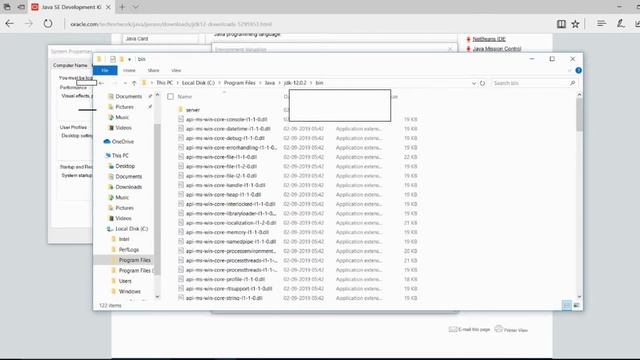Viewport: 640px width, 360px height.
Task: Open Edge tab preview dropdown chevron
Action: pyautogui.click(x=136, y=7)
